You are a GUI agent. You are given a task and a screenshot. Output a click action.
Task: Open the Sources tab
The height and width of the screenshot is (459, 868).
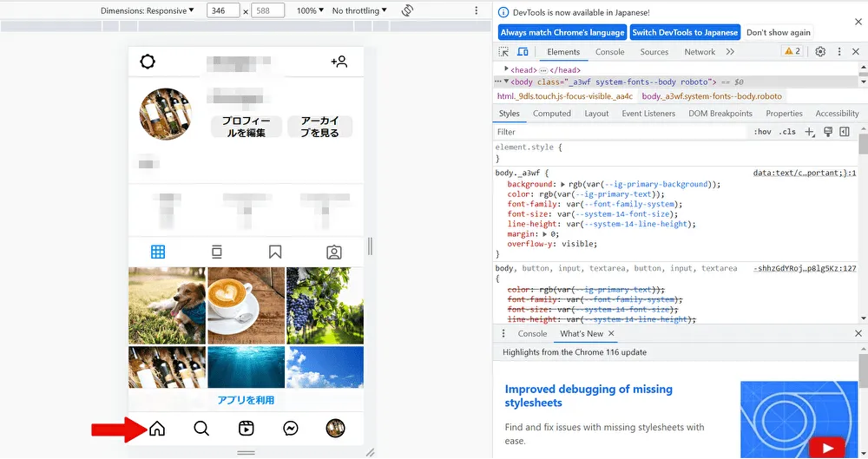(x=654, y=51)
